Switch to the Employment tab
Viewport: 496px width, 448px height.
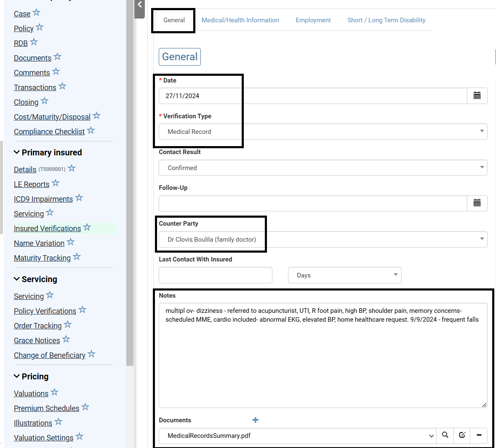tap(313, 20)
